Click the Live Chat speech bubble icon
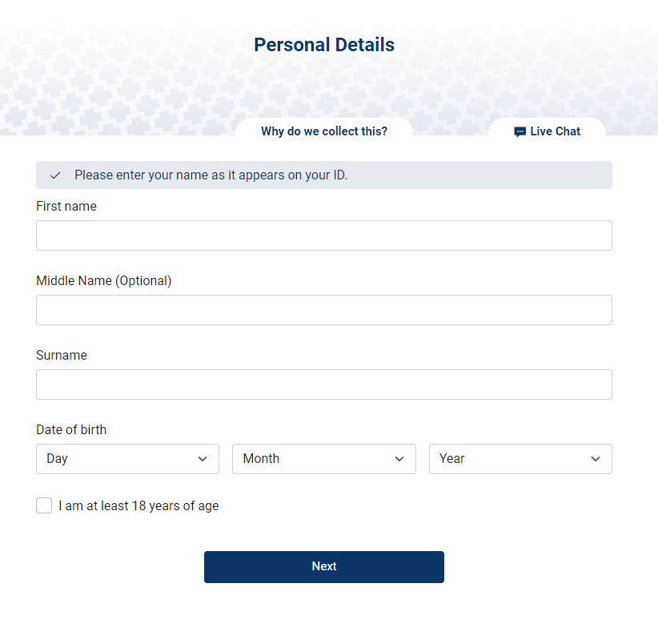This screenshot has height=644, width=658. (520, 132)
